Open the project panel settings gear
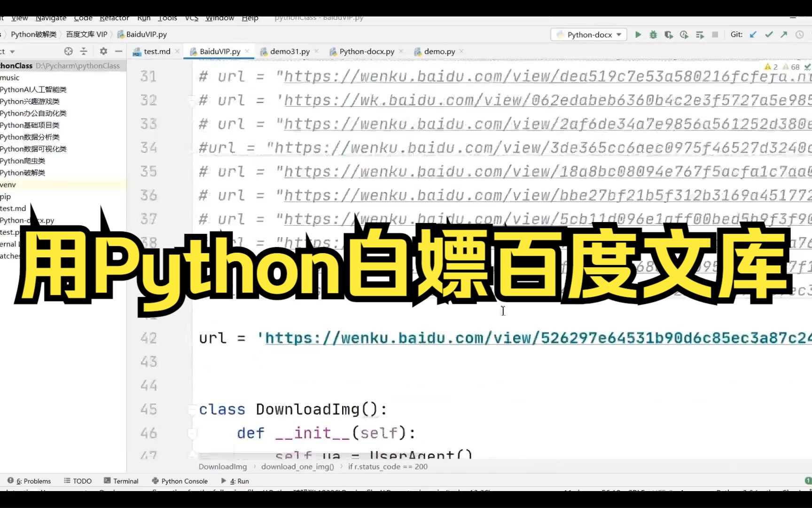This screenshot has height=508, width=812. click(103, 51)
